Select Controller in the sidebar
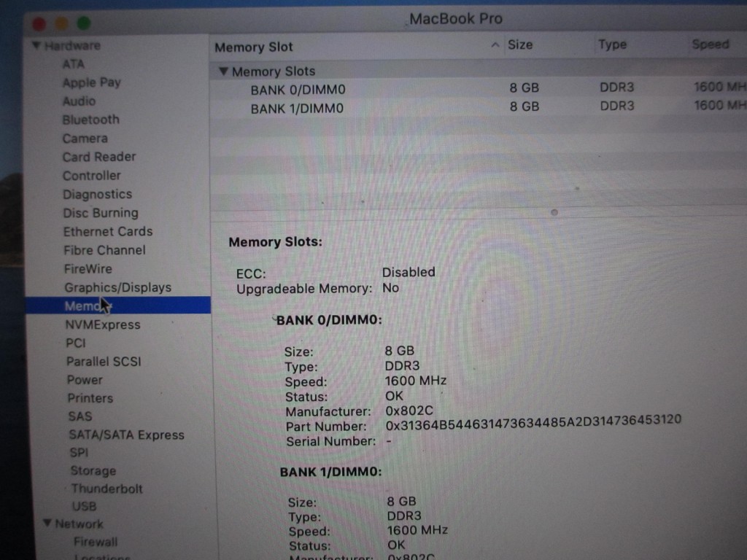The width and height of the screenshot is (747, 560). click(91, 176)
